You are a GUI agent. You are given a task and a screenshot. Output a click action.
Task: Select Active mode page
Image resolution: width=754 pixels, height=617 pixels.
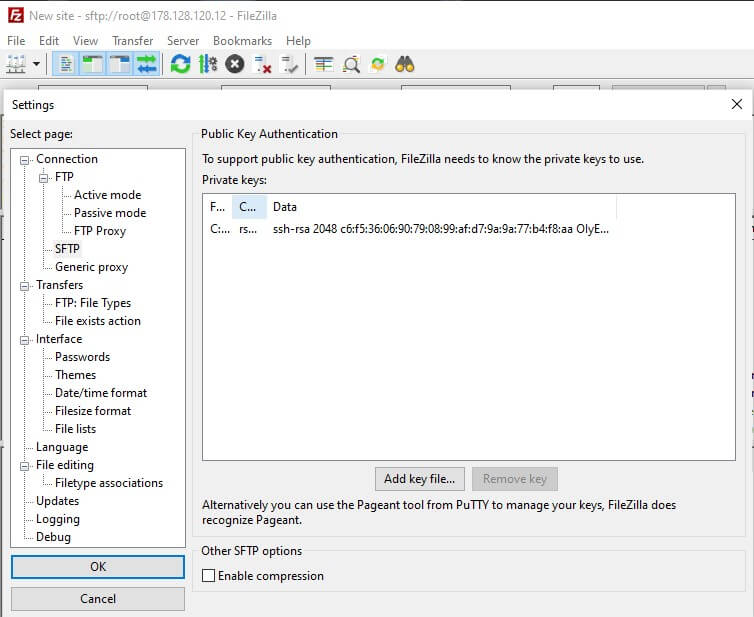tap(108, 195)
